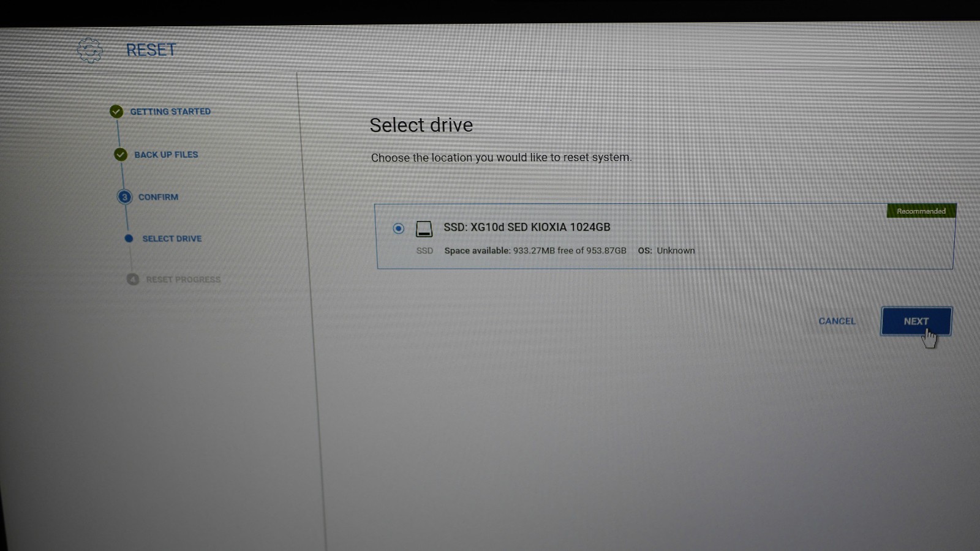Viewport: 980px width, 551px height.
Task: Open the GETTING STARTED step
Action: coord(170,111)
